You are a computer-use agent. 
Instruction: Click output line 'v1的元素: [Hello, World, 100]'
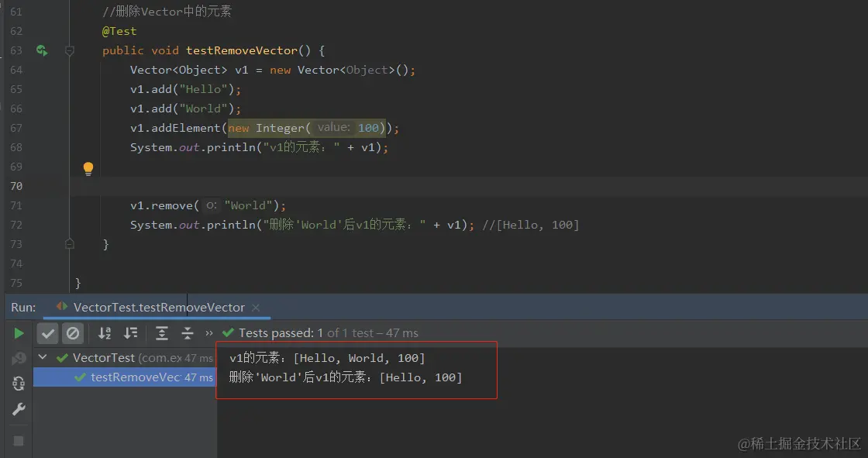tap(327, 358)
